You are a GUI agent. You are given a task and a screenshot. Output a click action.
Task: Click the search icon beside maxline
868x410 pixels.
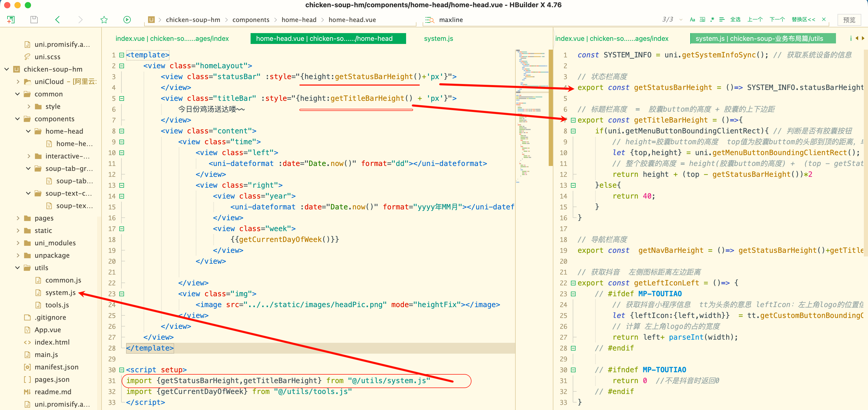[429, 20]
